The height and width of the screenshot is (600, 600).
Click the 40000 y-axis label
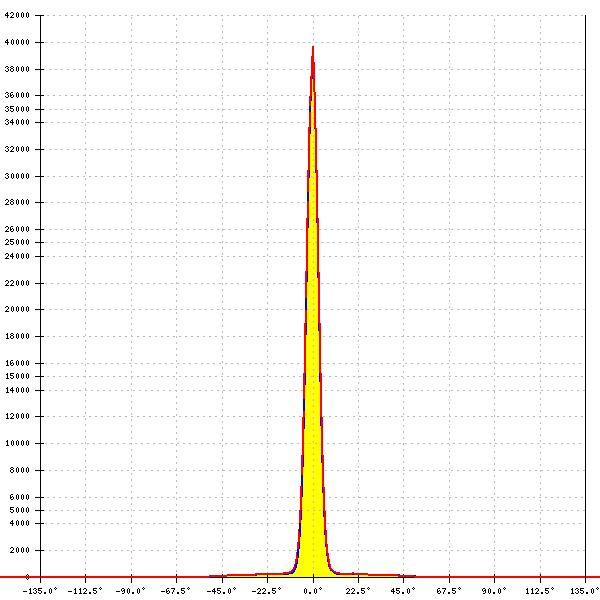[17, 42]
